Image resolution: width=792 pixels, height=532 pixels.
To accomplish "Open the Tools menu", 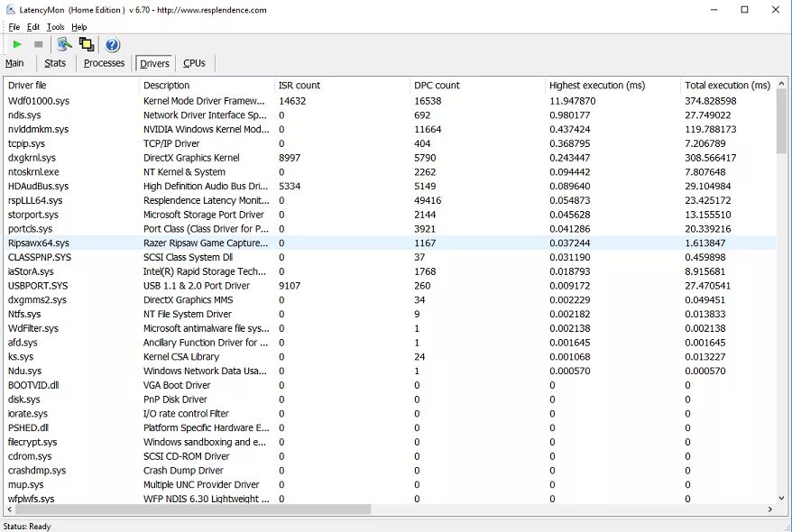I will (x=56, y=27).
